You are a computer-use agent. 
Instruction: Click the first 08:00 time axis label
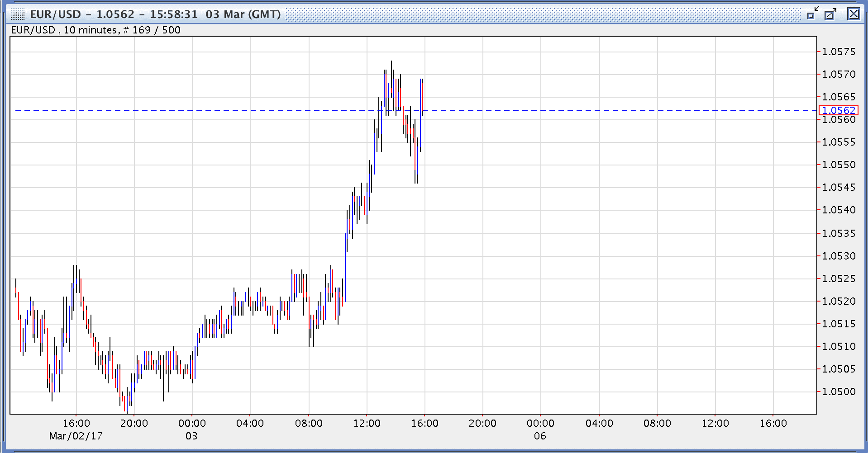309,424
